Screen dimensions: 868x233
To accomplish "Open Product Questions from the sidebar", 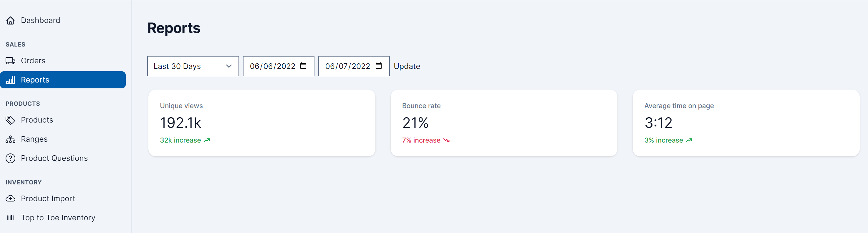I will (x=54, y=158).
